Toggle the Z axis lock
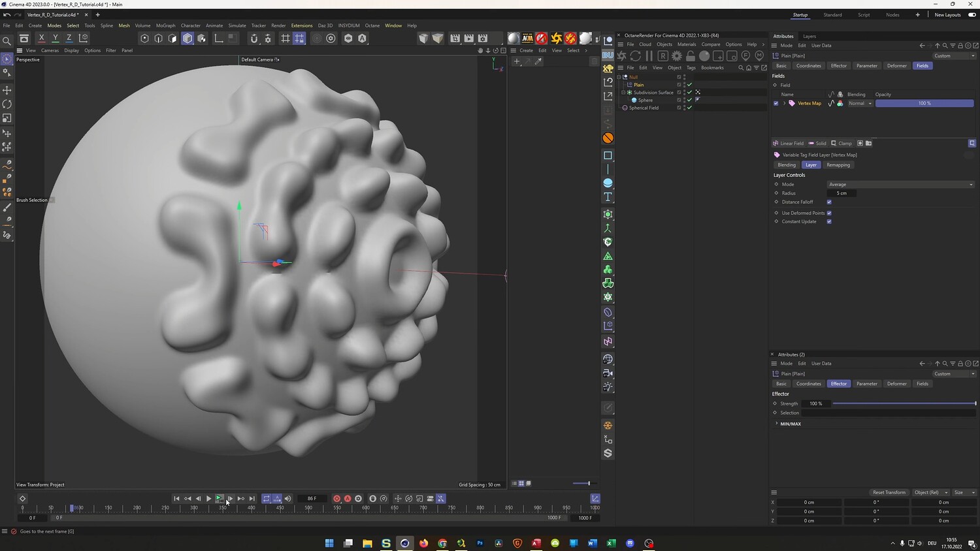The height and width of the screenshot is (551, 980). pyautogui.click(x=69, y=39)
